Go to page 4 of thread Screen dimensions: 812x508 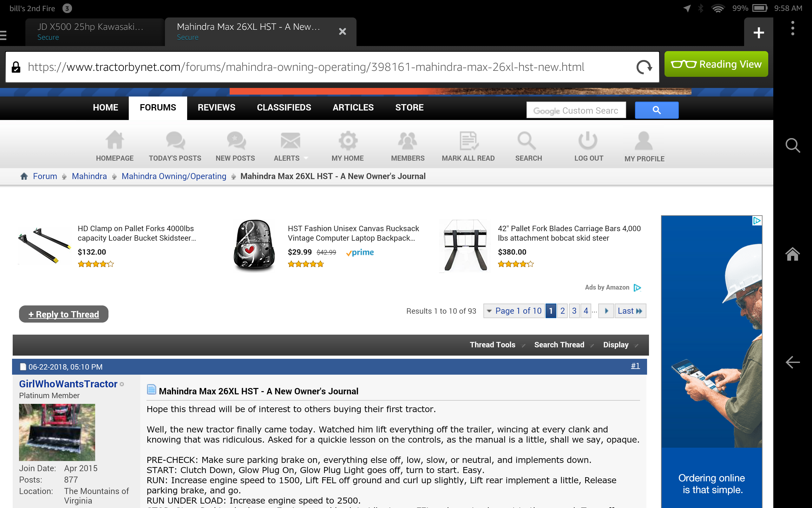coord(586,311)
